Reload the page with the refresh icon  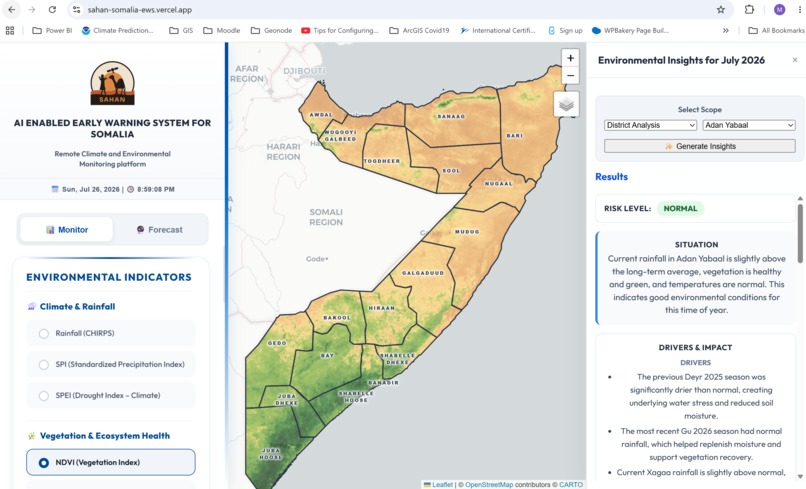(x=52, y=9)
